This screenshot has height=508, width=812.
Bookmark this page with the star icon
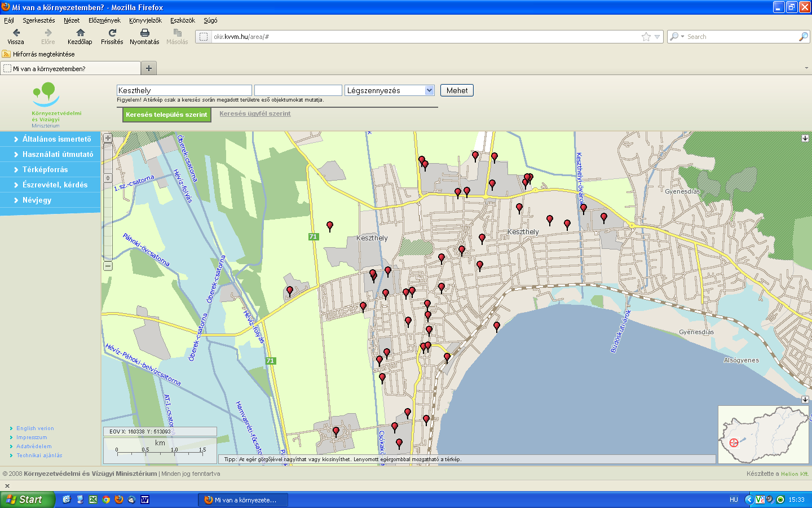(x=646, y=37)
